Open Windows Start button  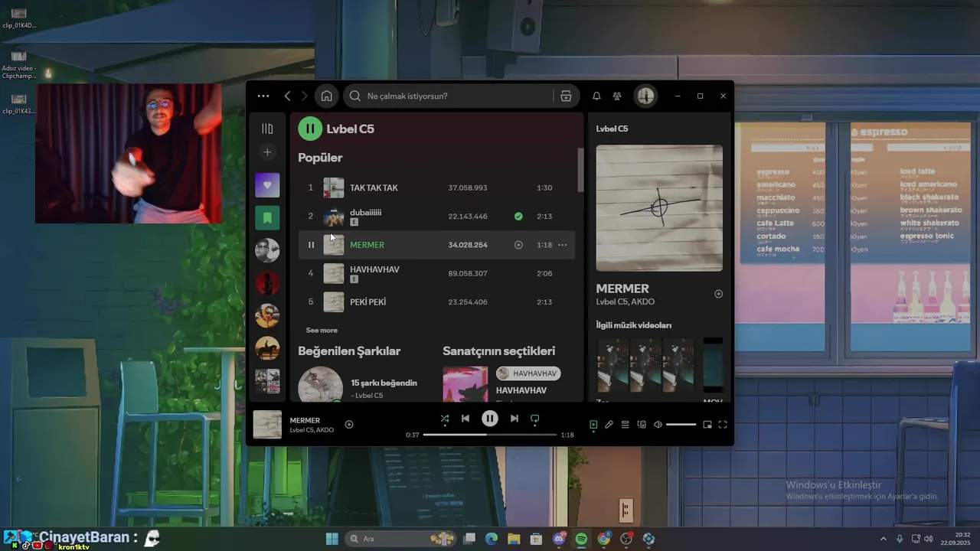[332, 539]
